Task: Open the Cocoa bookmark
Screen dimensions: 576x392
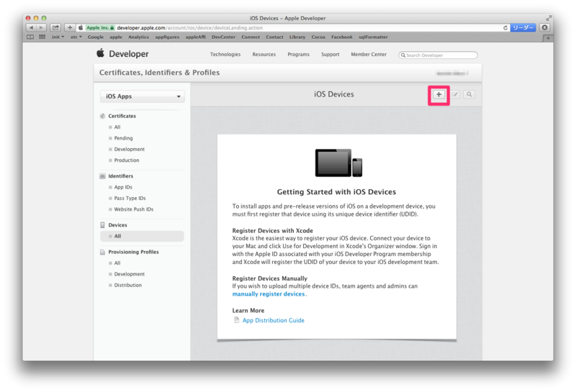Action: coord(318,37)
